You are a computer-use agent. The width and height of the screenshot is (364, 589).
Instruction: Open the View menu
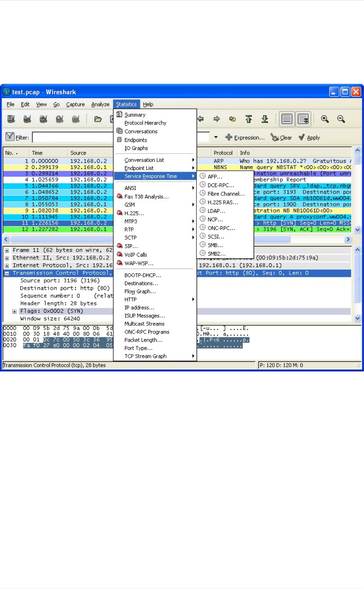coord(41,104)
